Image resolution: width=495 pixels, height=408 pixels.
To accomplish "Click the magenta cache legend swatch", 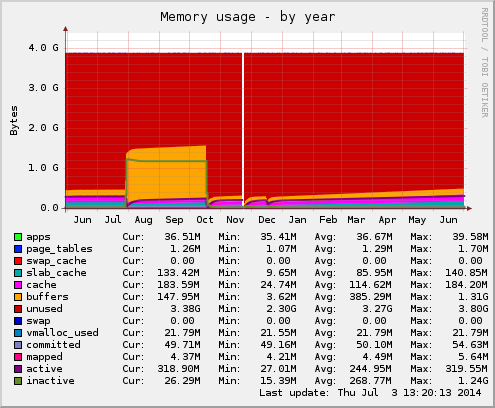I will click(x=18, y=285).
